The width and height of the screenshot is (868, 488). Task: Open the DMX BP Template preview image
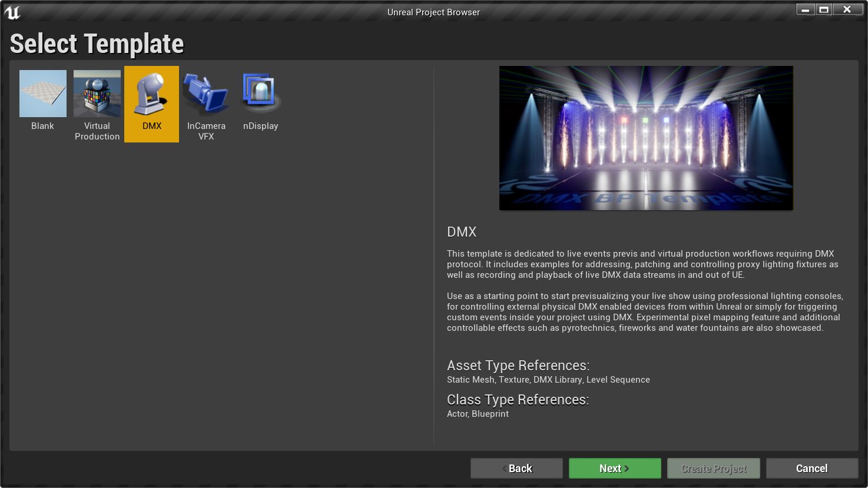coord(646,137)
